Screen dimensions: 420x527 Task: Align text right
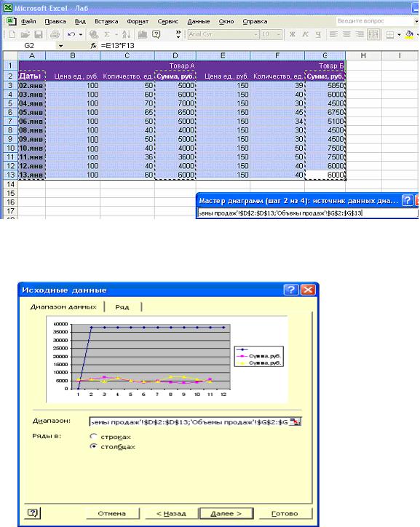[x=360, y=34]
